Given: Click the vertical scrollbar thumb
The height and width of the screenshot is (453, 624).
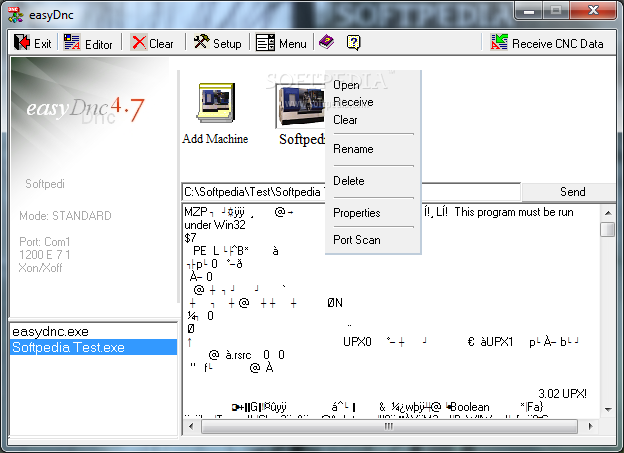Looking at the screenshot, I should (608, 229).
